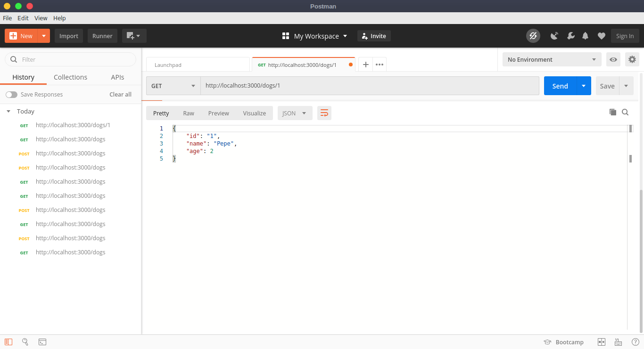
Task: Open the Save options dropdown arrow
Action: tap(626, 86)
